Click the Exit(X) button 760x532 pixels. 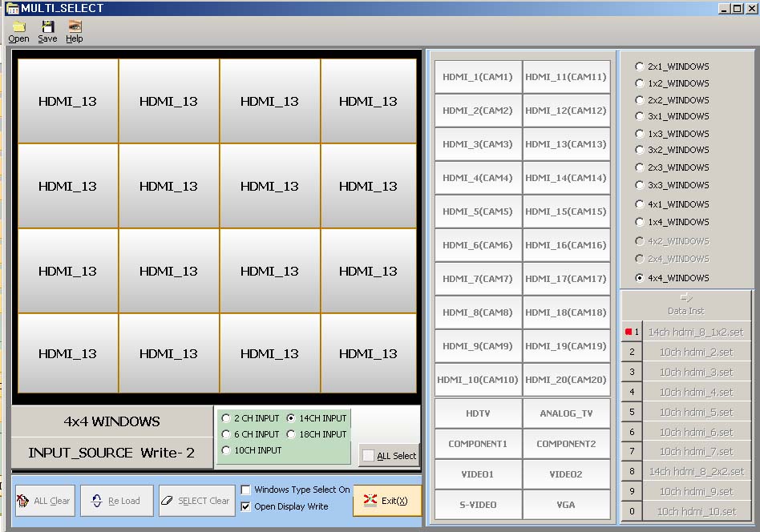pos(387,501)
